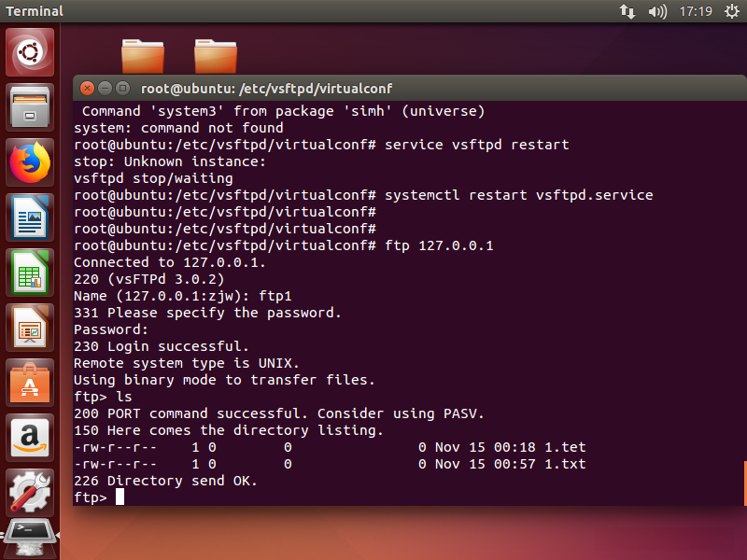Launch Firefox web browser
This screenshot has height=560, width=747.
(x=30, y=162)
